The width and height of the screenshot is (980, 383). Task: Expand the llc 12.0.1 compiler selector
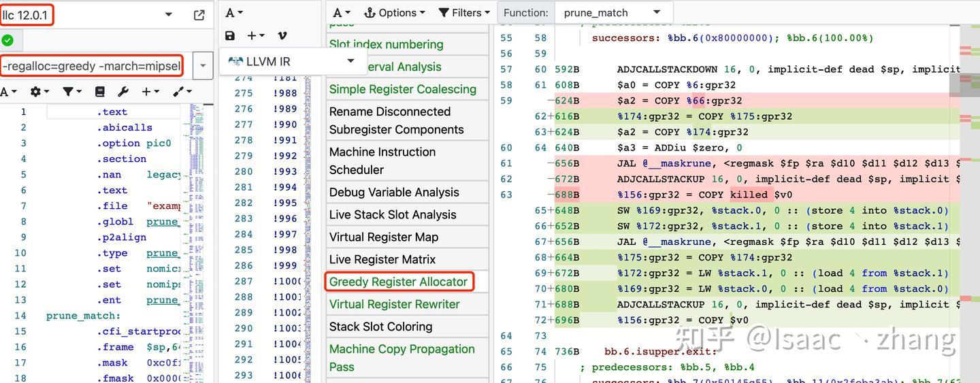pyautogui.click(x=169, y=15)
